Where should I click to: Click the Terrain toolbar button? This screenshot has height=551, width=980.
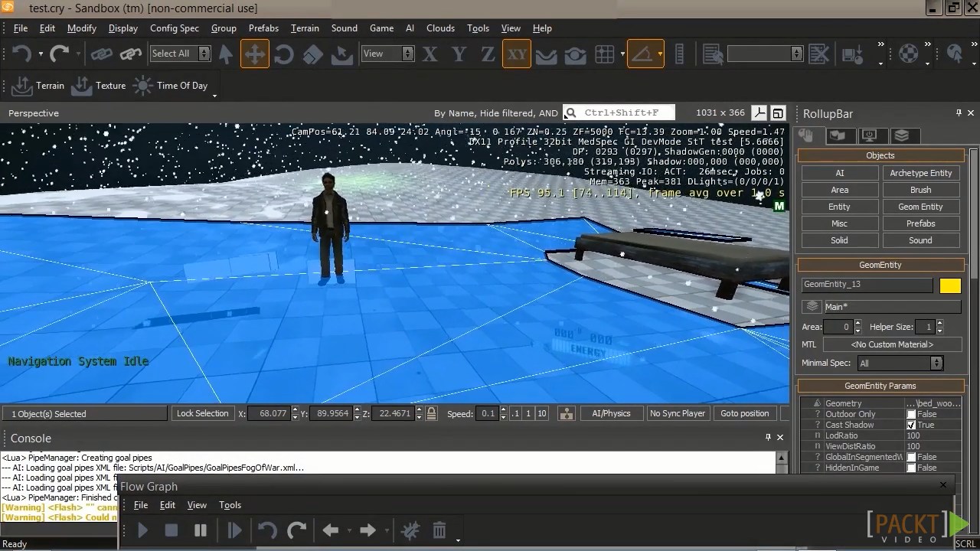coord(38,86)
